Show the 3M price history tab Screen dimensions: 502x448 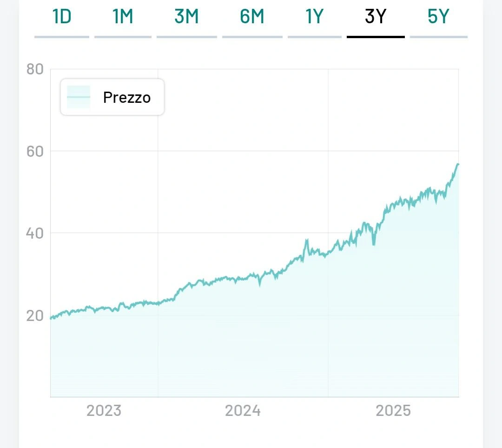(x=186, y=17)
